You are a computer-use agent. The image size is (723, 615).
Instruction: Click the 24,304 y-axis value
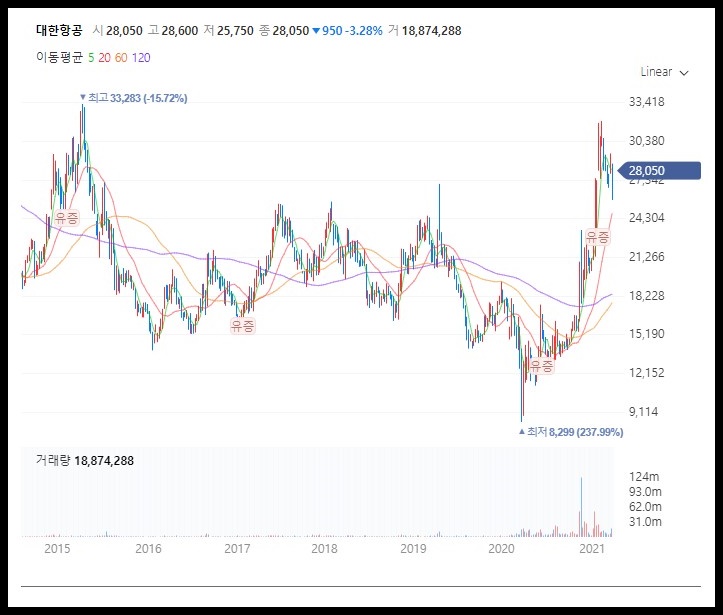[x=647, y=218]
